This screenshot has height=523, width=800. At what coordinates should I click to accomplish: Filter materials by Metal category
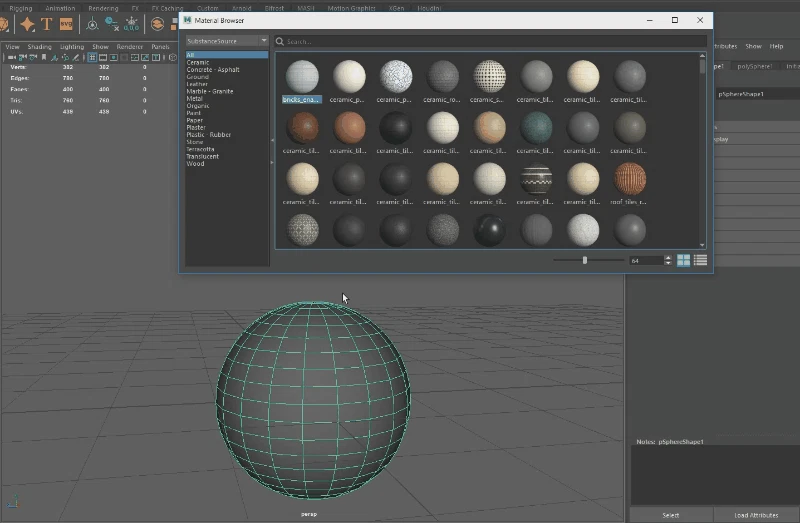tap(195, 98)
